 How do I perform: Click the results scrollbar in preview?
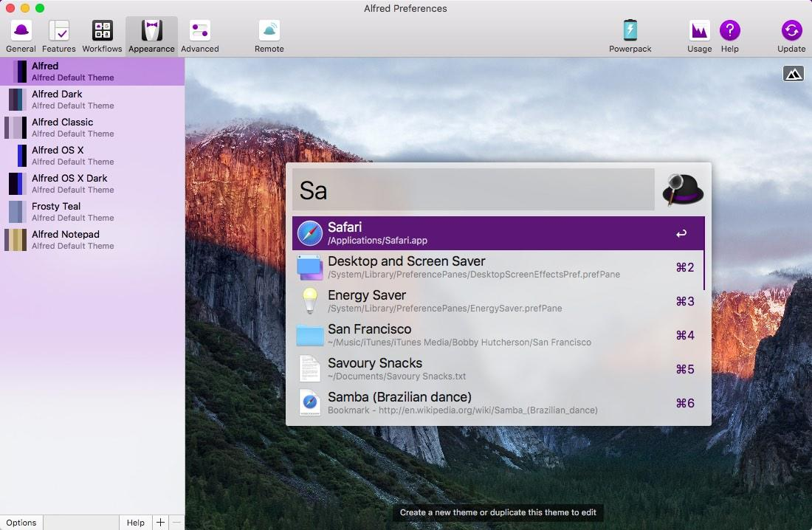pos(703,270)
